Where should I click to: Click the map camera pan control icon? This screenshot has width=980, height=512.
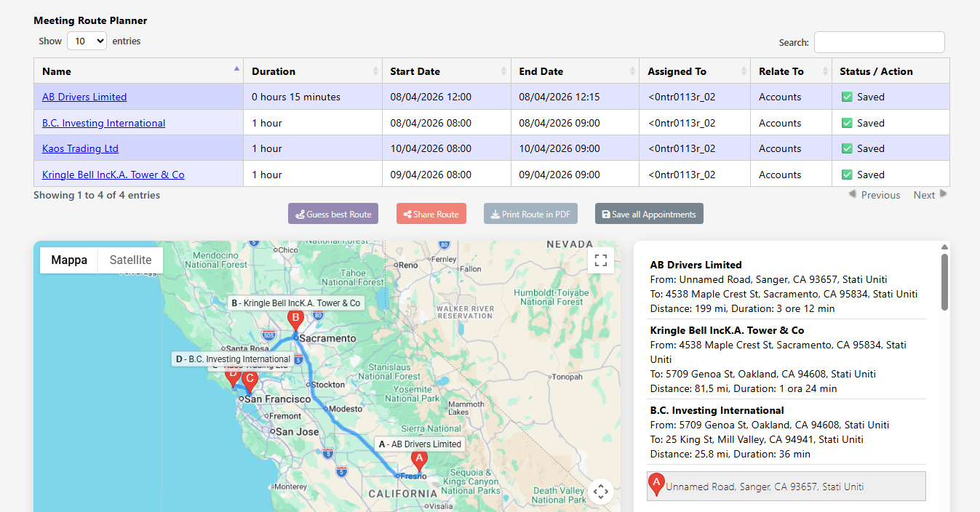(x=600, y=492)
